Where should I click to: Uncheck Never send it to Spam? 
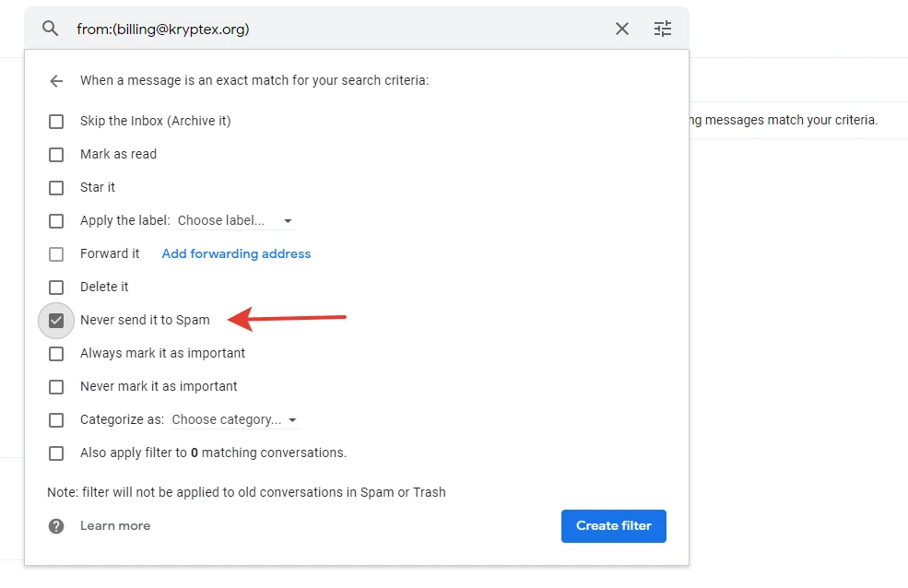(x=56, y=321)
